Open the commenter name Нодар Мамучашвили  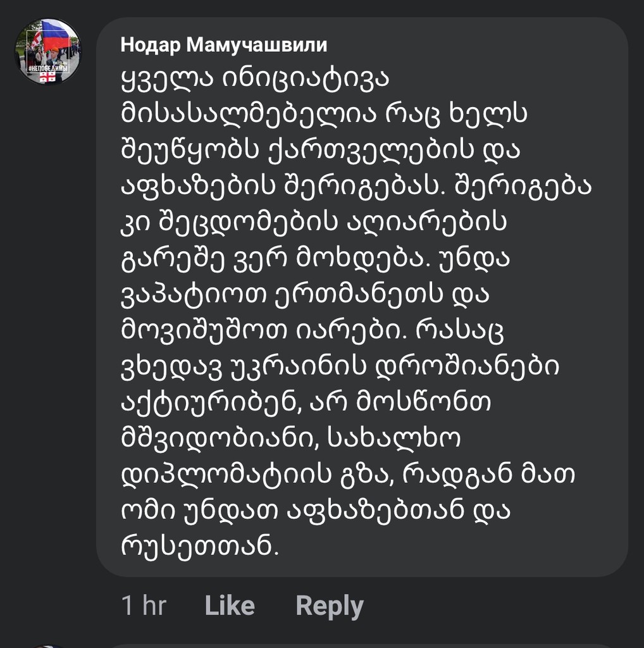[224, 45]
